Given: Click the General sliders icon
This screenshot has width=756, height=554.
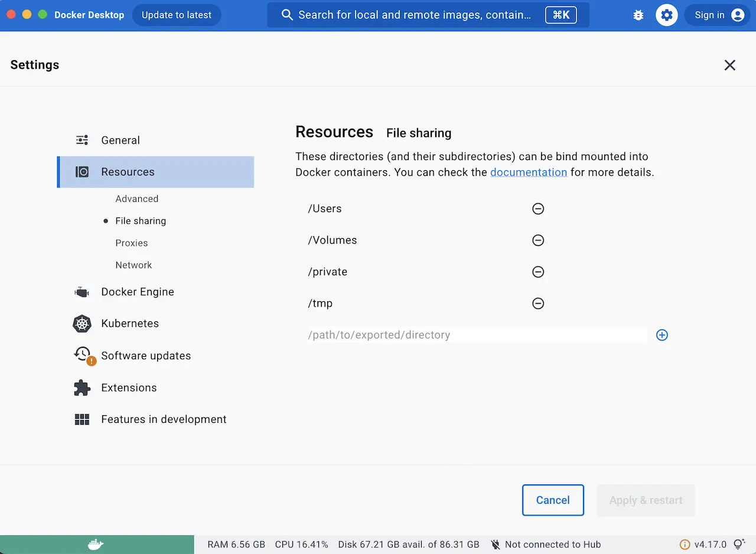Looking at the screenshot, I should coord(82,140).
